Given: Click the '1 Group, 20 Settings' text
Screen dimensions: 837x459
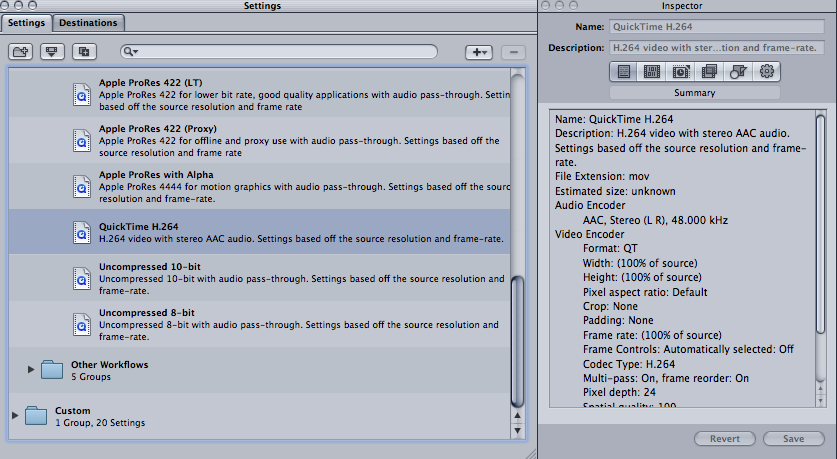Looking at the screenshot, I should point(100,423).
